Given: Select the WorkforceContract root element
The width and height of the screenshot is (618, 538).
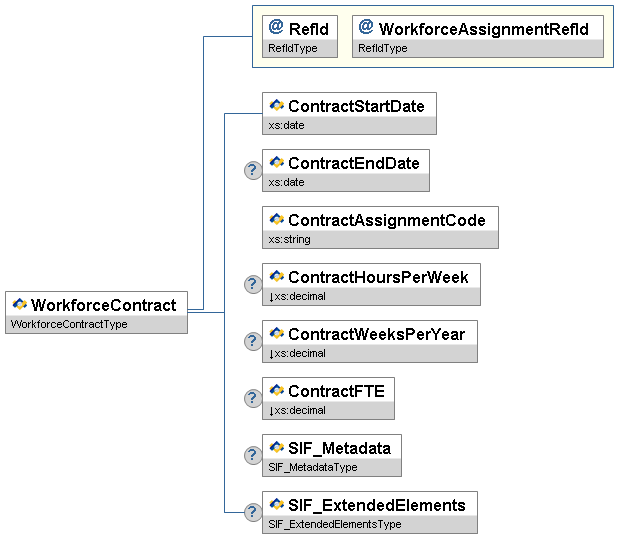Looking at the screenshot, I should [103, 305].
